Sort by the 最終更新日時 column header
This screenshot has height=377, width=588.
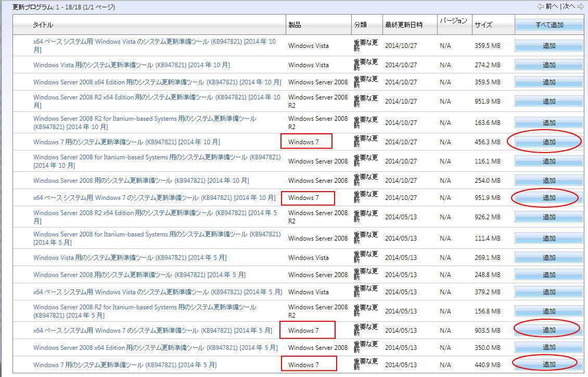coord(404,25)
